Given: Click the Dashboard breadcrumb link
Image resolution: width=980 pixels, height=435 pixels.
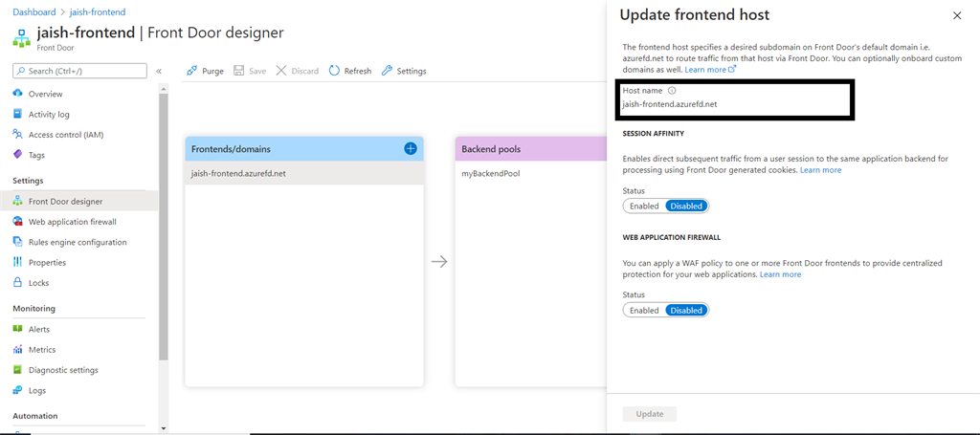Looking at the screenshot, I should (x=34, y=11).
